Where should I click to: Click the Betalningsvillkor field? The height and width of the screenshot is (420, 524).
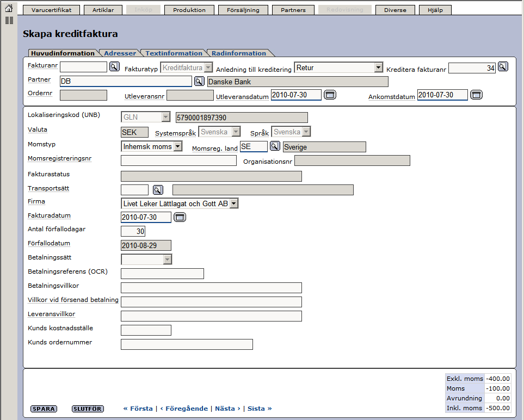click(211, 288)
